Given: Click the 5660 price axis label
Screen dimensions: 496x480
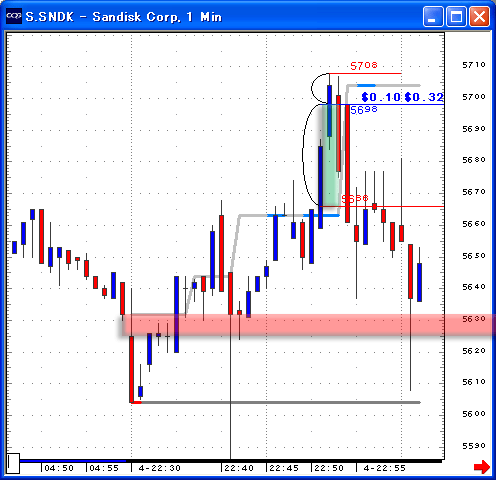Looking at the screenshot, I should (x=474, y=224).
